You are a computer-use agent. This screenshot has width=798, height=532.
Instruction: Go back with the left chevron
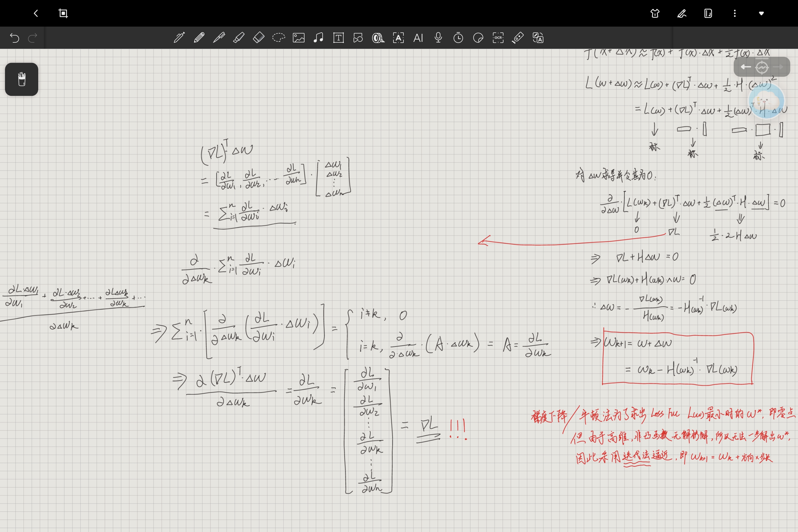point(36,13)
